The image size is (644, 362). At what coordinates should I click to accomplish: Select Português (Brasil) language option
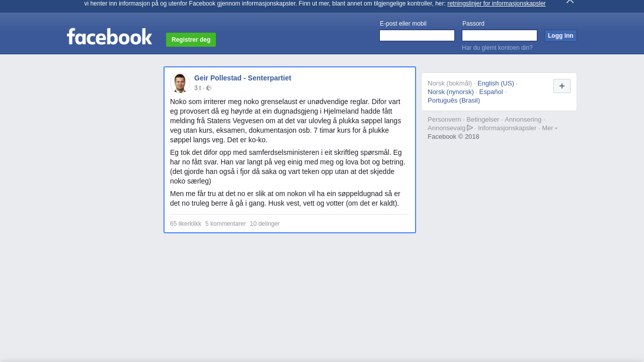(x=454, y=101)
